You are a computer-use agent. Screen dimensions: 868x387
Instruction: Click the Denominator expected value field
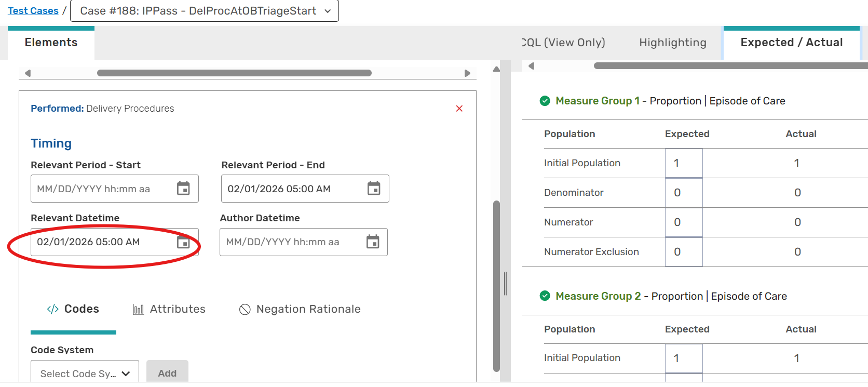683,193
